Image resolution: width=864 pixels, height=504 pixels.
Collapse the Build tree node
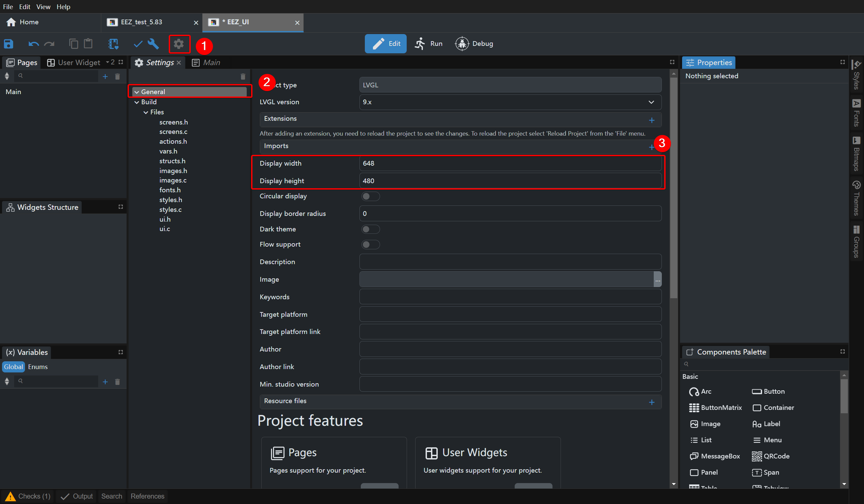(x=137, y=102)
